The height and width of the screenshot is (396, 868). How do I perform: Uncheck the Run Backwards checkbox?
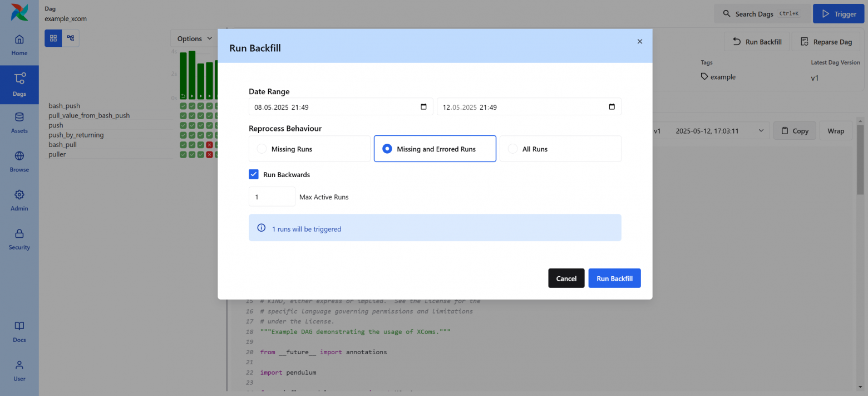pos(254,174)
